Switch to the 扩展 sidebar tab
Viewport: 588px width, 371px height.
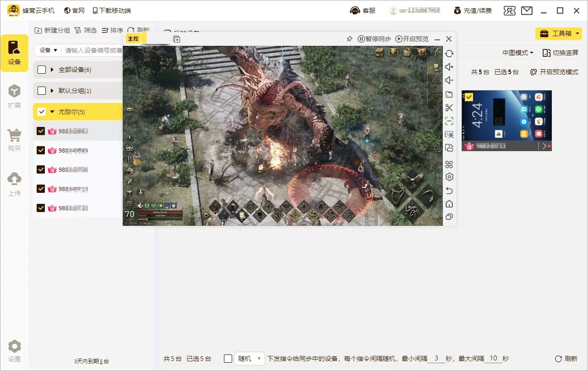pyautogui.click(x=14, y=96)
